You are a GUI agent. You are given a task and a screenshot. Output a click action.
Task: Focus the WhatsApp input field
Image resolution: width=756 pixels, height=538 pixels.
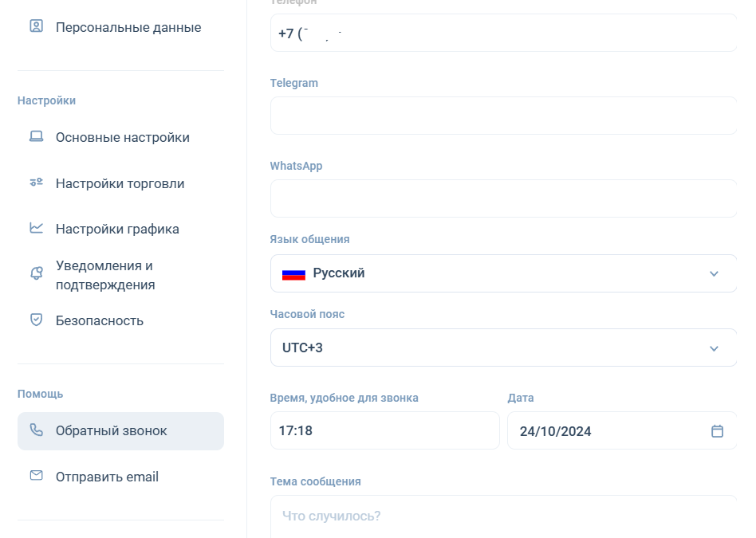pyautogui.click(x=502, y=198)
